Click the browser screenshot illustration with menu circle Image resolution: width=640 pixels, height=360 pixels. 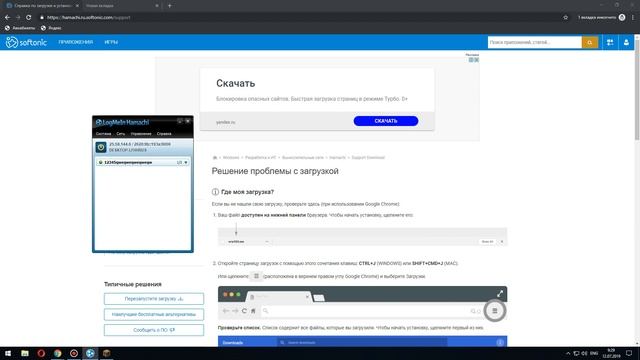(x=362, y=304)
